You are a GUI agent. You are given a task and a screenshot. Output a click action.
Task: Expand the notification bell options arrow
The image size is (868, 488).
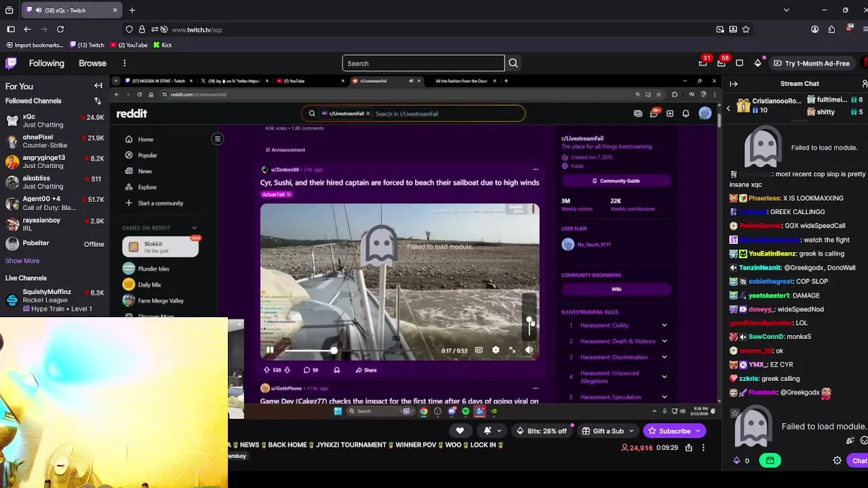click(x=499, y=431)
